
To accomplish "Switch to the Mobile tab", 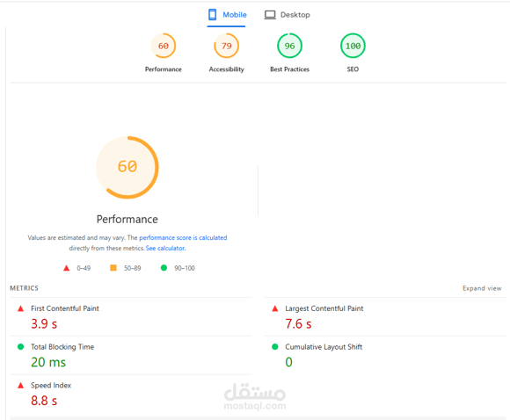I will tap(227, 15).
